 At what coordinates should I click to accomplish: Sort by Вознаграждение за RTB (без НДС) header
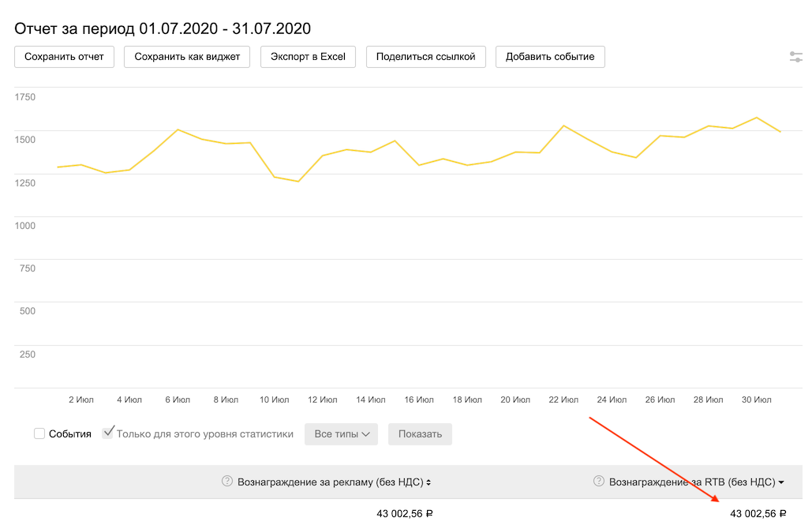click(x=692, y=482)
